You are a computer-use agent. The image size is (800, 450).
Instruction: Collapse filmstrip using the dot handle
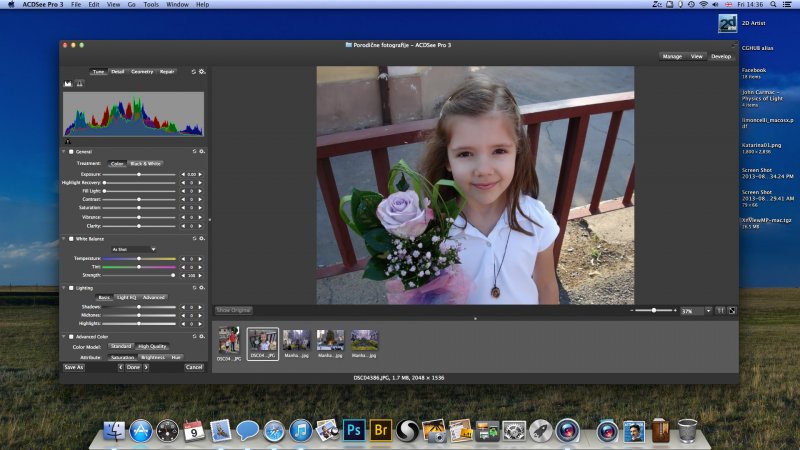[476, 318]
